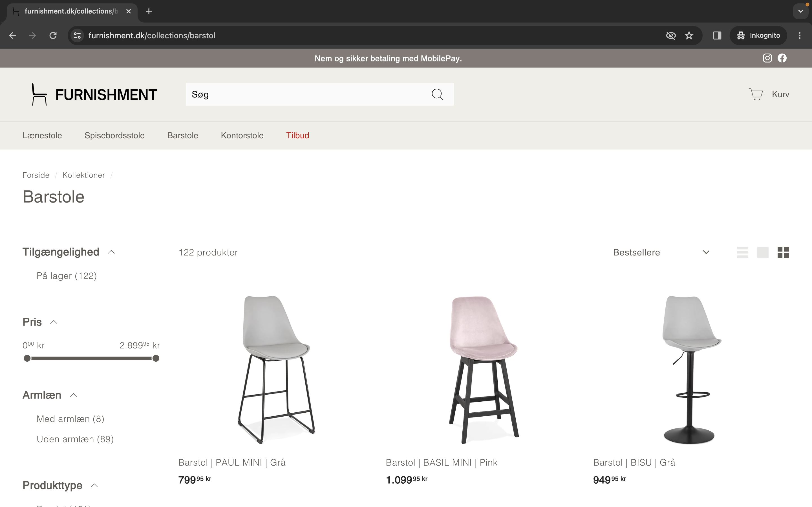Collapse the Tilgængelighed filter section
The image size is (812, 507).
point(111,252)
